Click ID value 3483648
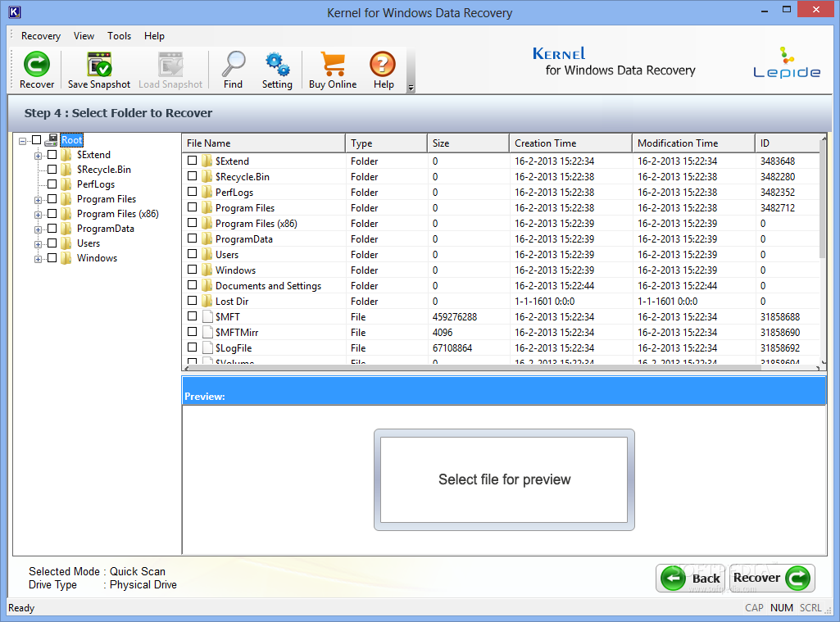This screenshot has width=840, height=622. coord(778,161)
